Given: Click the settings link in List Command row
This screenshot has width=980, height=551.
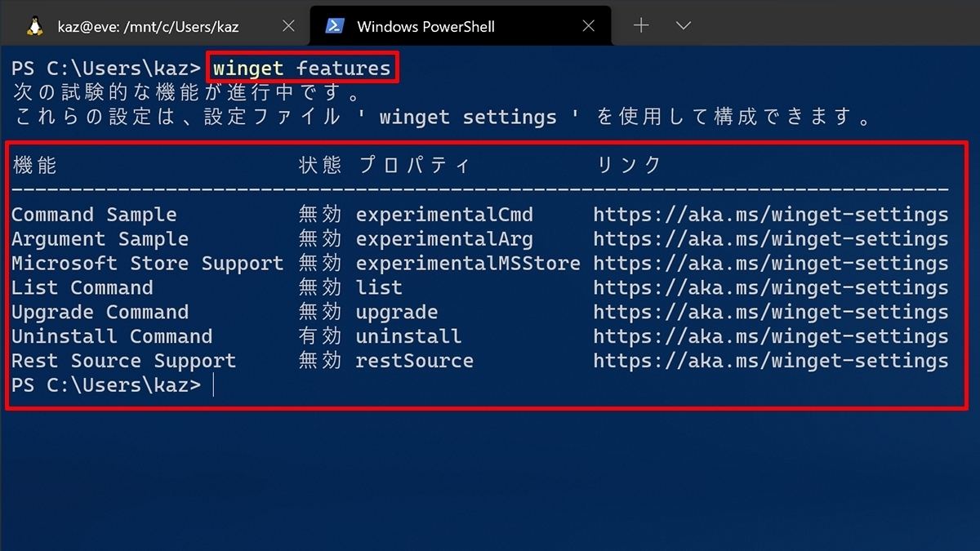Looking at the screenshot, I should [771, 288].
